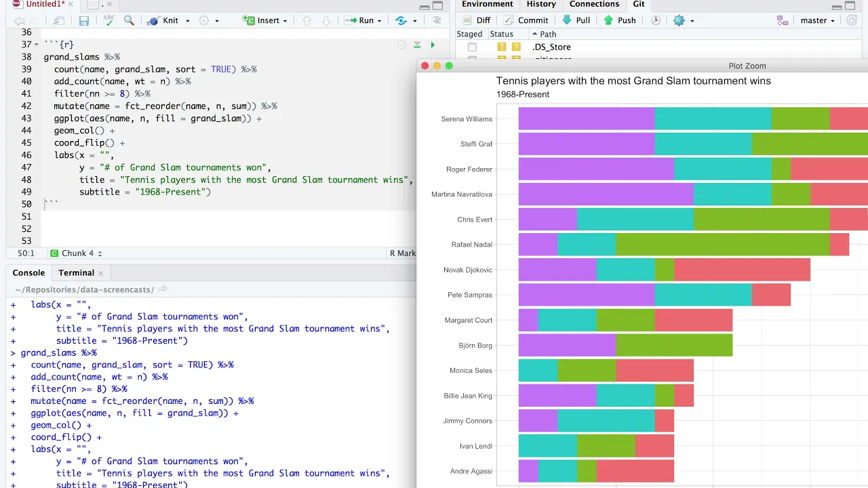Open the Knit options dropdown arrow
Image resolution: width=868 pixels, height=488 pixels.
(187, 21)
